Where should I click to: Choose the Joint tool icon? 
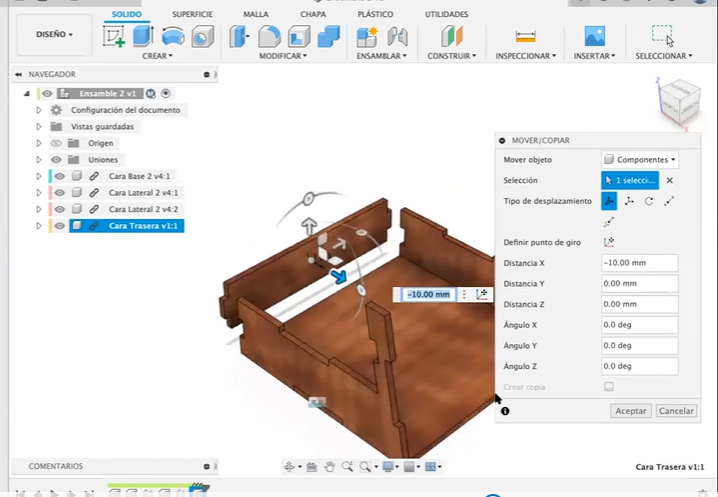pyautogui.click(x=397, y=37)
